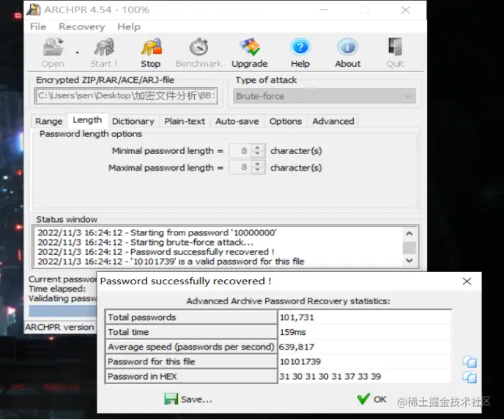This screenshot has height=420, width=504.
Task: Click the Total passwords row label
Action: click(142, 317)
